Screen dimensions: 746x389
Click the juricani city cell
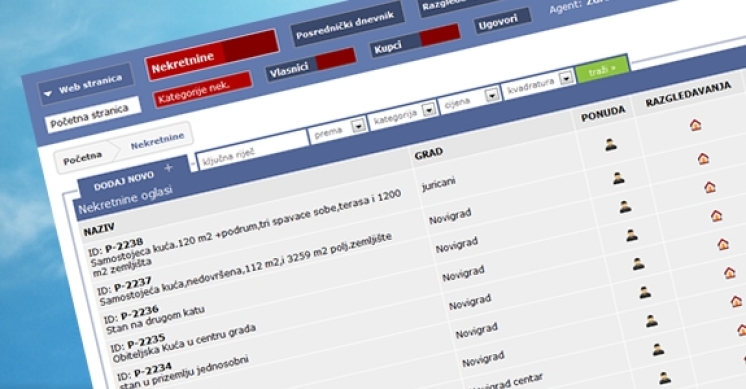[x=438, y=183]
